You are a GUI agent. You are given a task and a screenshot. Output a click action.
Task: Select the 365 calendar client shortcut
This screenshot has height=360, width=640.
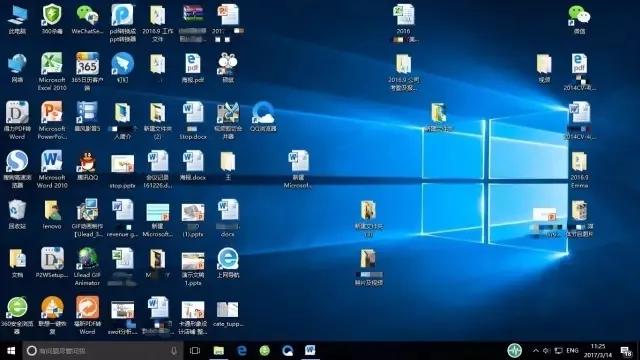pyautogui.click(x=87, y=71)
